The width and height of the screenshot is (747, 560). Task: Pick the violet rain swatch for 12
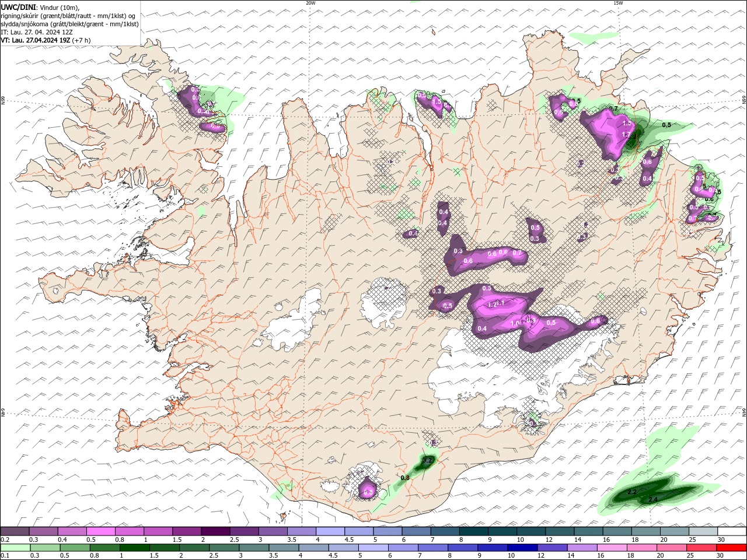click(x=553, y=548)
